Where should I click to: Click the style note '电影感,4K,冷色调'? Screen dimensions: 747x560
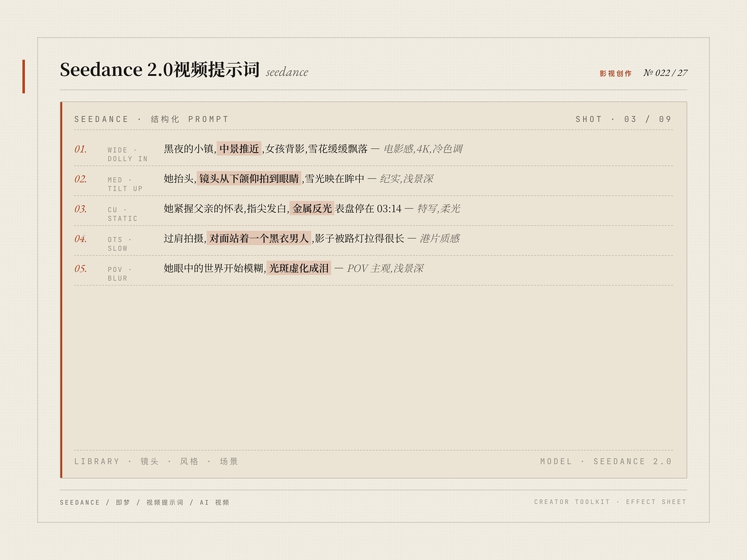point(423,149)
